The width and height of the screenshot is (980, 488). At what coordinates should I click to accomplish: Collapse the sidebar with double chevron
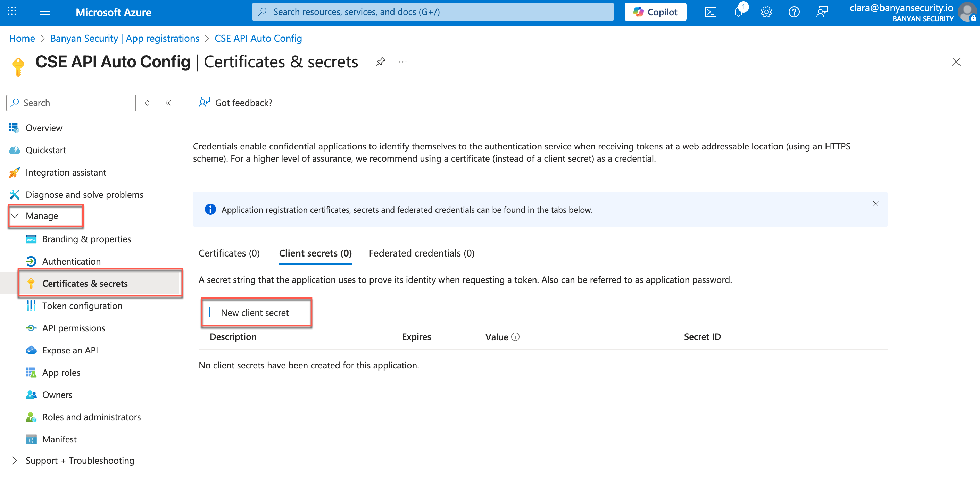pos(168,103)
